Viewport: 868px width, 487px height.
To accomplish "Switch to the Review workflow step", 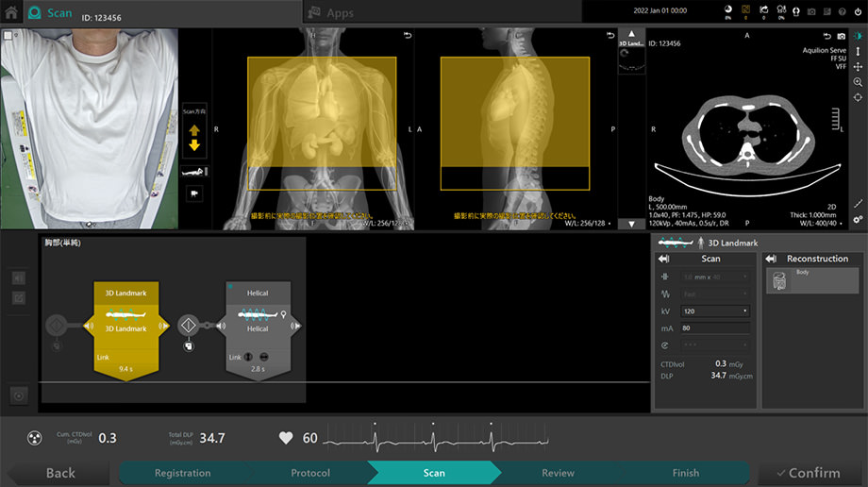I will (x=558, y=473).
